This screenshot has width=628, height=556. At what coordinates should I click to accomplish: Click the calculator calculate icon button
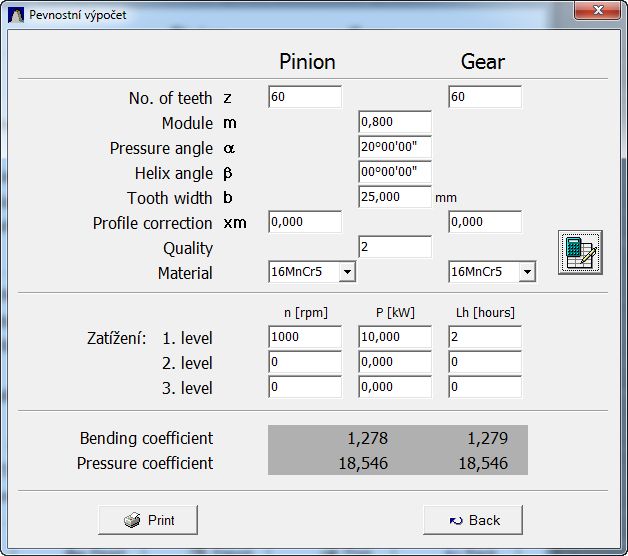[x=580, y=252]
